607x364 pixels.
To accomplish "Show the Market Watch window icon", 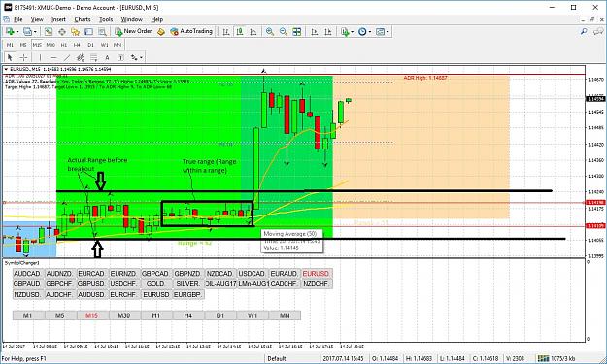I will (x=48, y=32).
